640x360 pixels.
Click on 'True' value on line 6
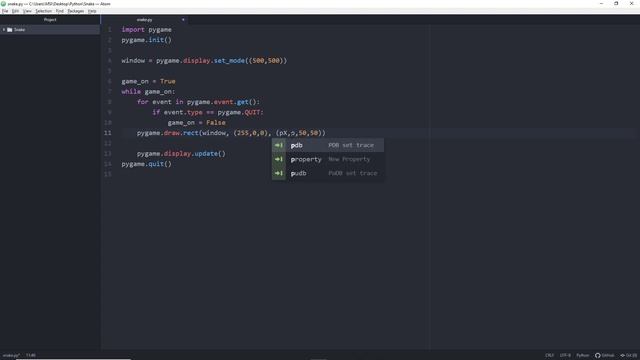(168, 81)
